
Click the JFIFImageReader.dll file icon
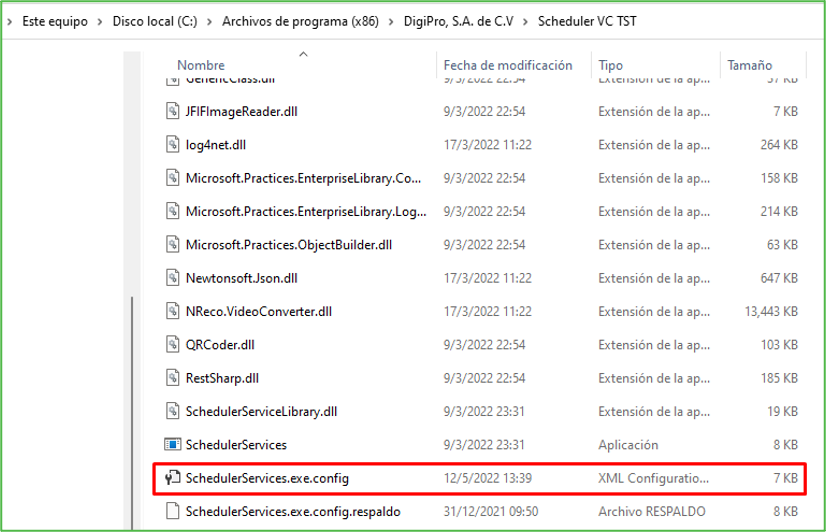coord(172,112)
